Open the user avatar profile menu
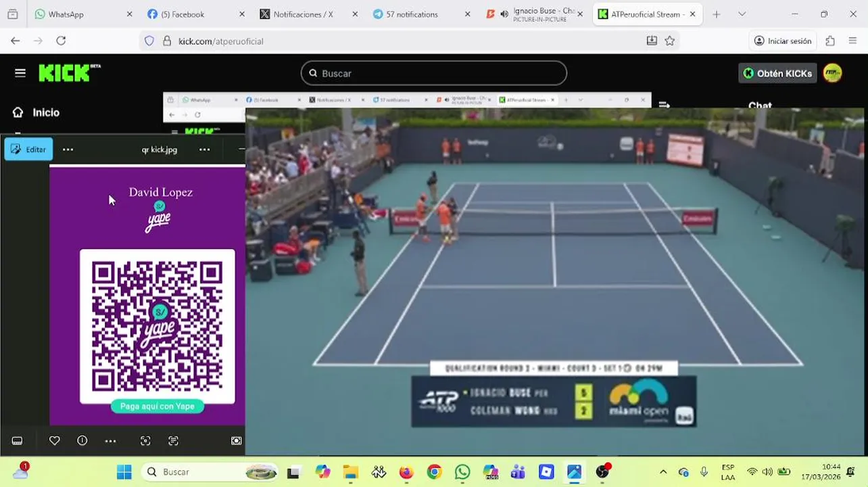Screen dimensions: 868x487 tap(832, 73)
